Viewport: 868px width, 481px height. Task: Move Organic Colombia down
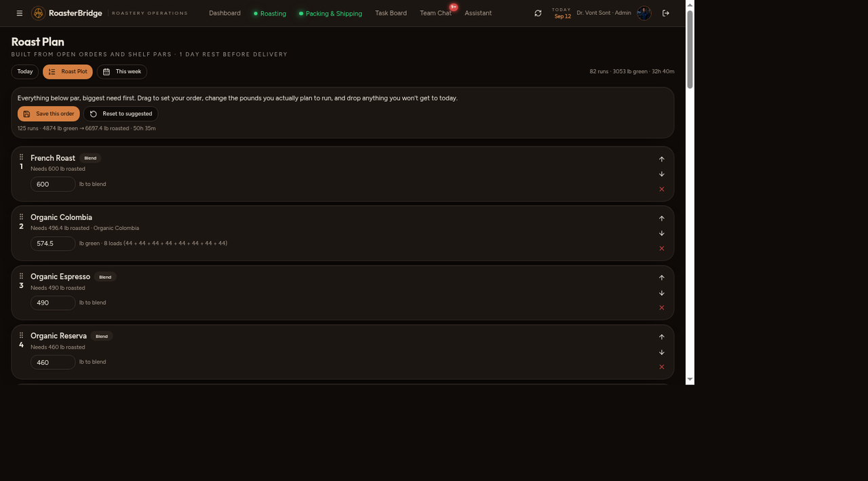point(662,233)
